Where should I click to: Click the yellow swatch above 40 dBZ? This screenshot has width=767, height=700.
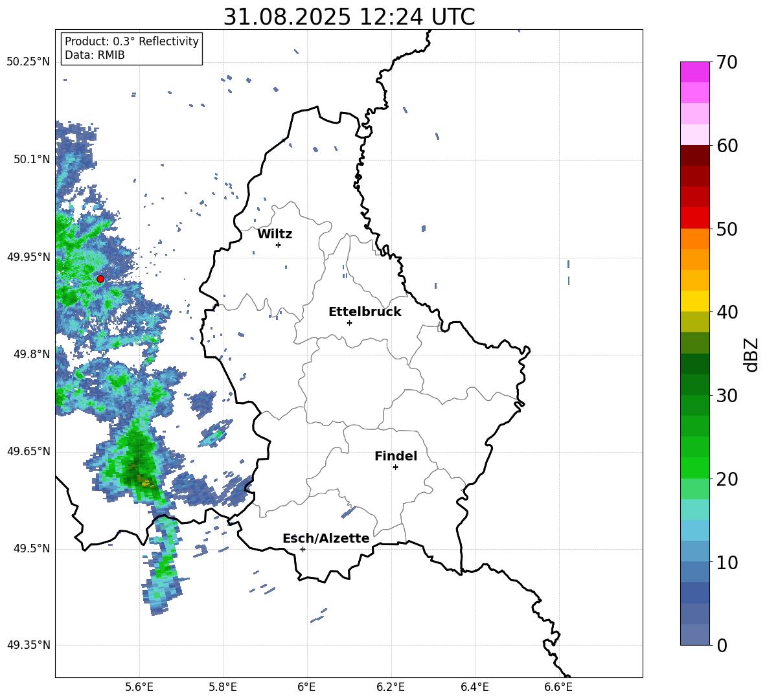click(694, 301)
